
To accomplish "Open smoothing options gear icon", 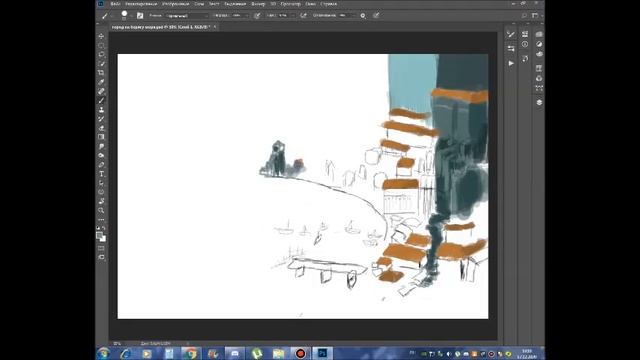I will click(x=363, y=16).
